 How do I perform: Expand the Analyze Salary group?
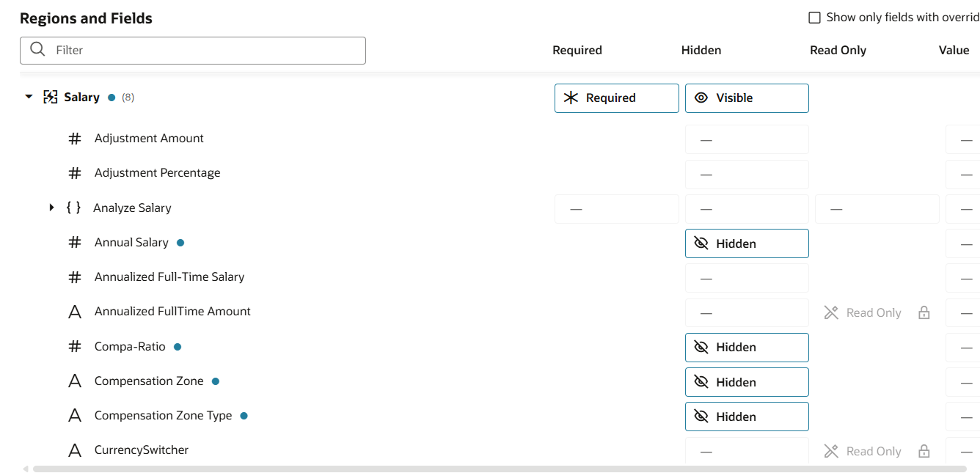tap(51, 208)
